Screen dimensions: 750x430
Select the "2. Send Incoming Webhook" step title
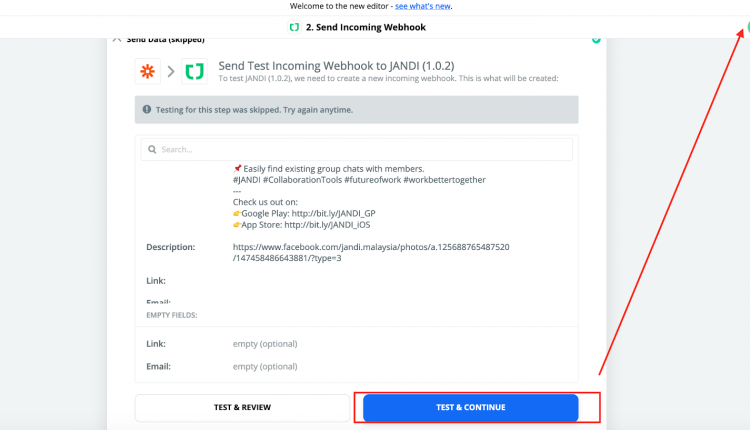(x=365, y=27)
